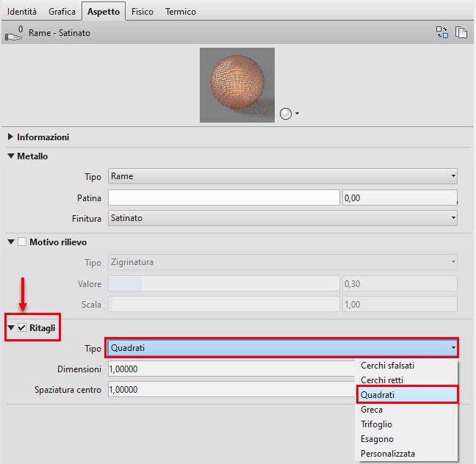Switch to the Identità tab

22,12
